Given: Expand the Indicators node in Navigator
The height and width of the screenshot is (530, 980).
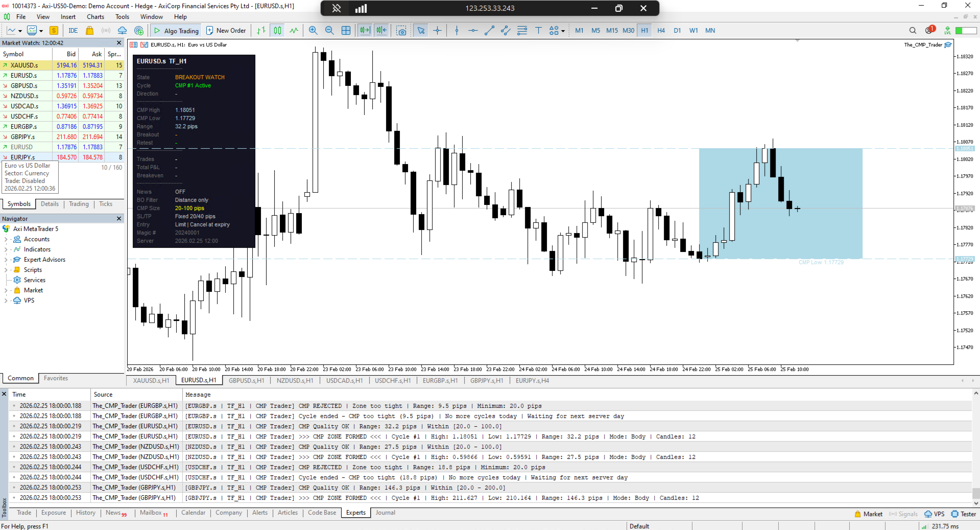Looking at the screenshot, I should tap(6, 249).
